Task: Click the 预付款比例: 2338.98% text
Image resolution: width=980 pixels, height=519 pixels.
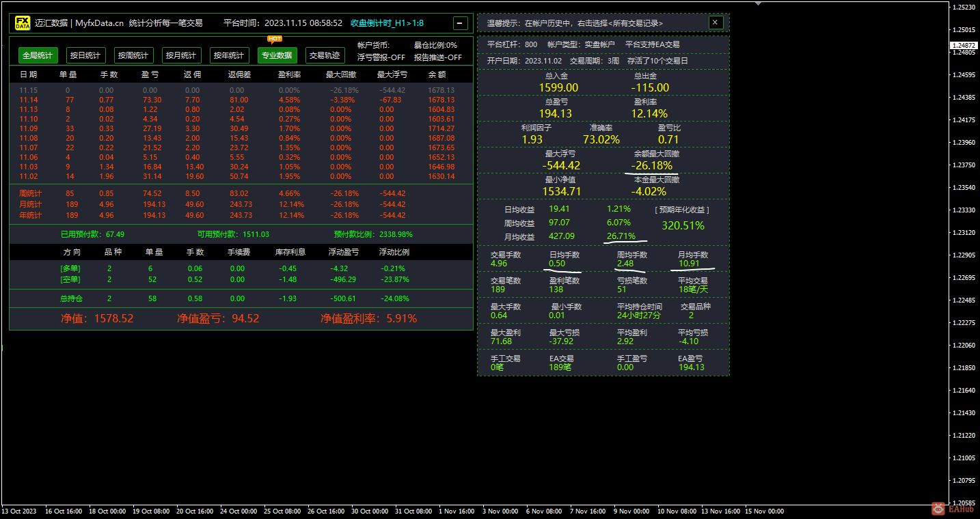Action: click(373, 234)
